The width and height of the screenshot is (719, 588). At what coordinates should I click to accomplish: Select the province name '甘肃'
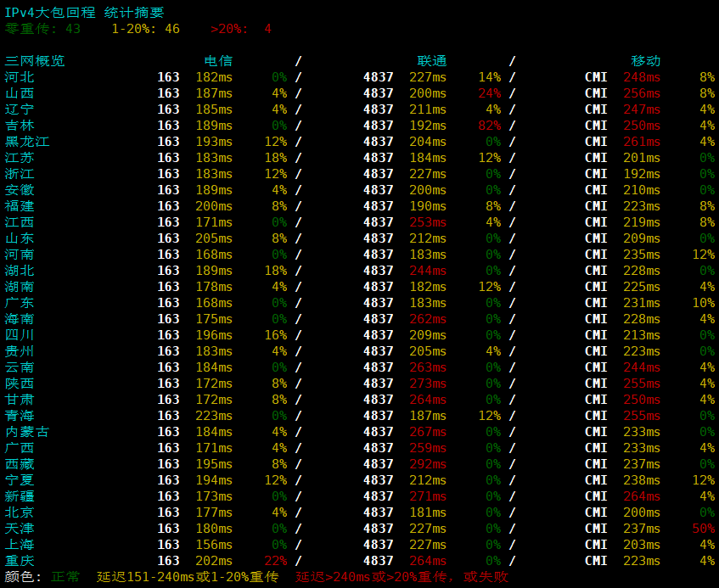point(20,399)
